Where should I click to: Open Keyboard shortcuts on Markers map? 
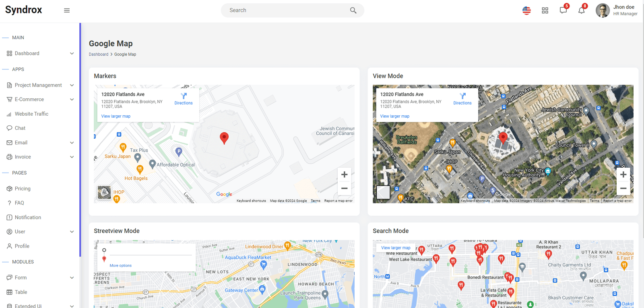click(x=251, y=201)
